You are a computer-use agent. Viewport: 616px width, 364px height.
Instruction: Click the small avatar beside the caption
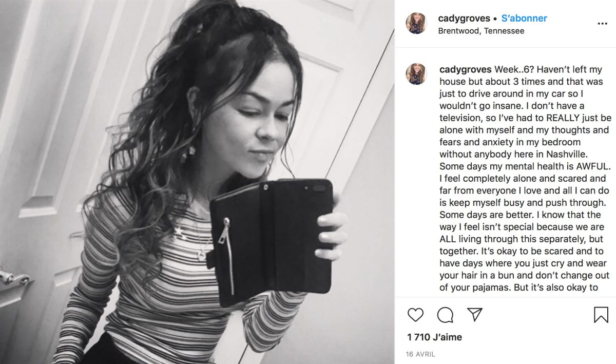(416, 74)
